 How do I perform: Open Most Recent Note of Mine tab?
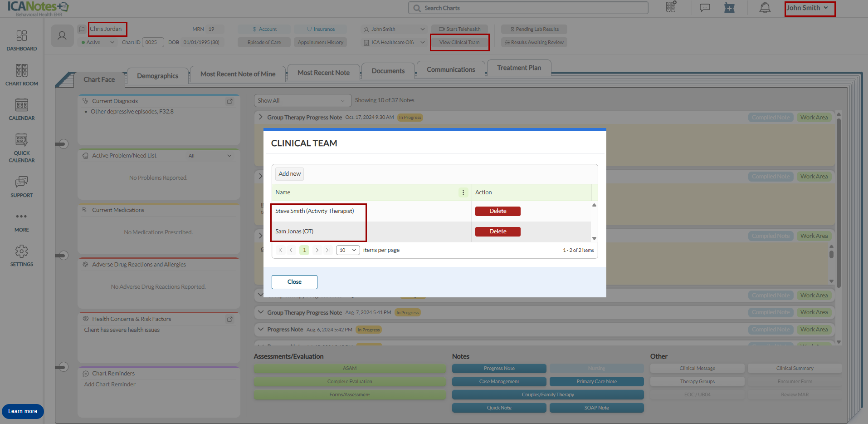[x=238, y=74]
